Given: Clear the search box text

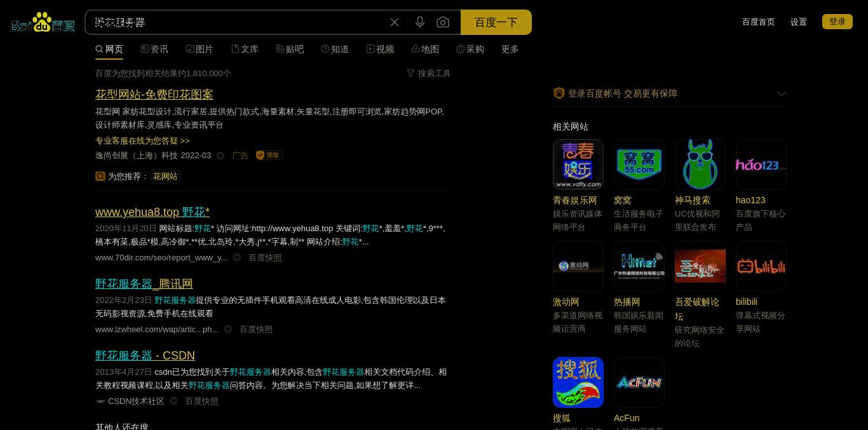Looking at the screenshot, I should click(395, 22).
